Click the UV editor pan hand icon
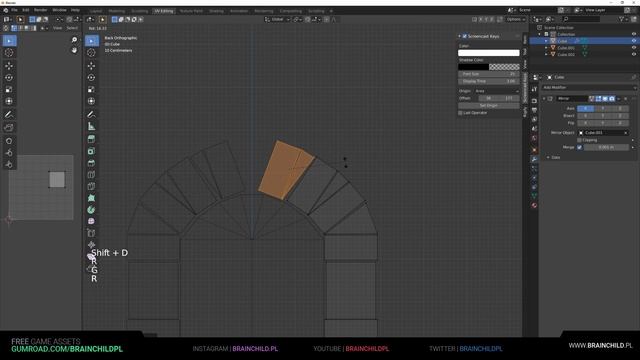Image resolution: width=640 pixels, height=360 pixels. coord(74,50)
